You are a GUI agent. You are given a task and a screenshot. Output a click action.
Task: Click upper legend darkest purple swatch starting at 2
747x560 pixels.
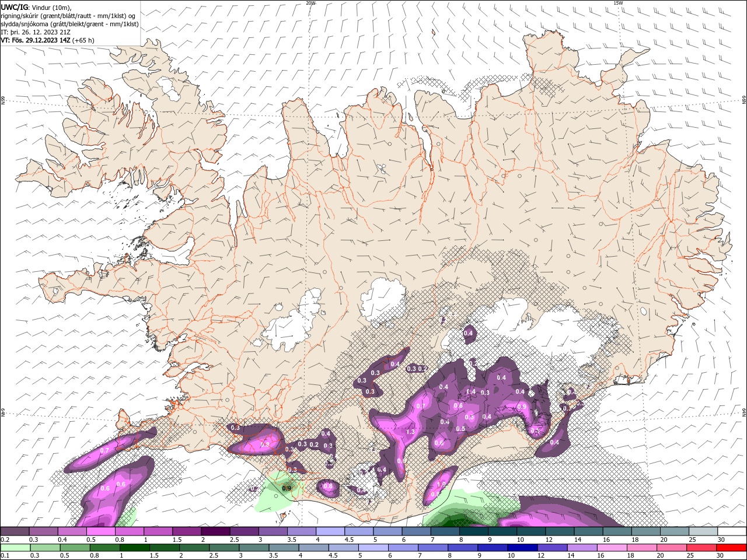pos(215,531)
